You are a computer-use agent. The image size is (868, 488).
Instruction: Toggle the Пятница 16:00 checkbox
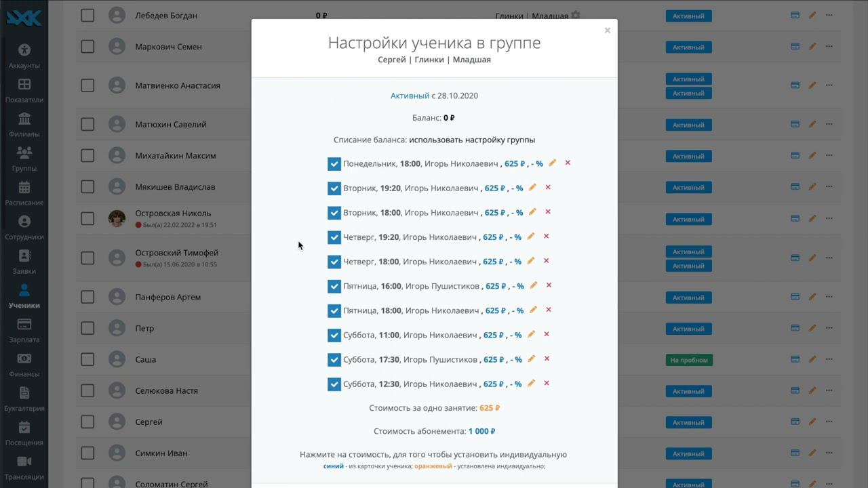pos(334,286)
